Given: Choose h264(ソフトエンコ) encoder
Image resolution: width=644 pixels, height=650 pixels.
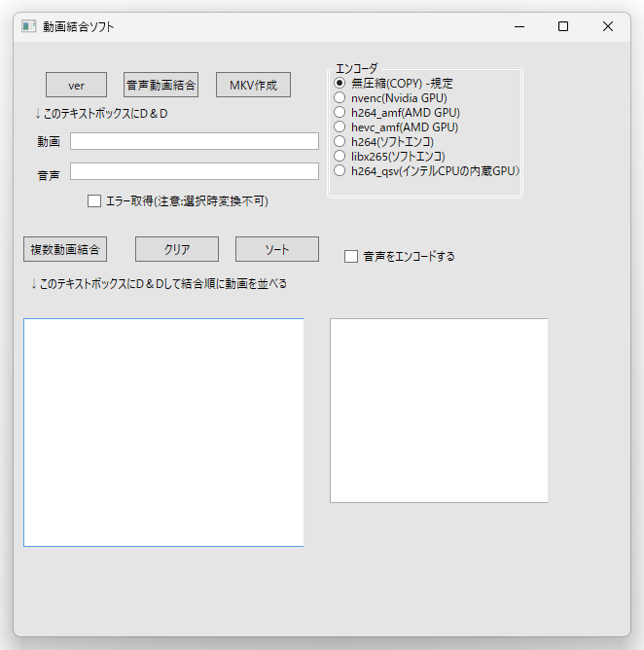Looking at the screenshot, I should (x=340, y=142).
